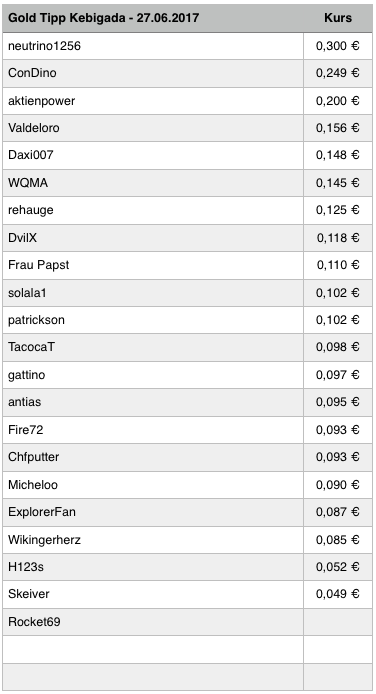Click the TacocaT row name
The image size is (376, 694).
click(x=153, y=347)
